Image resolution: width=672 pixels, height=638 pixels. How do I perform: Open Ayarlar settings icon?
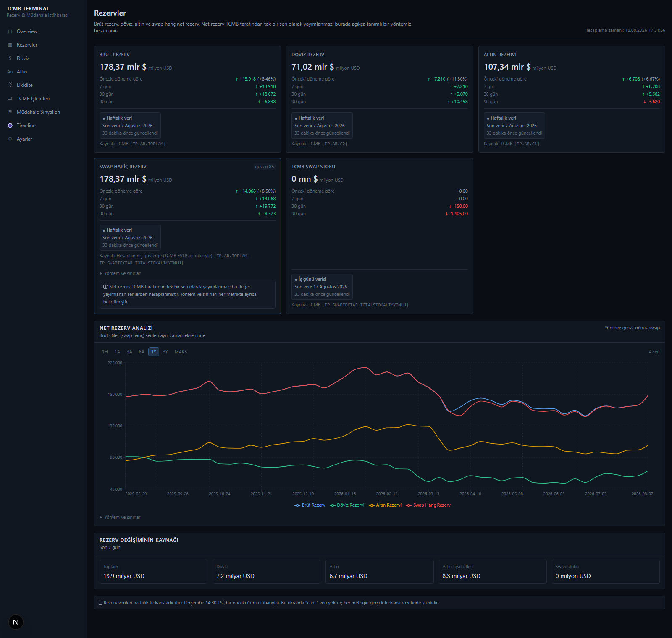[x=10, y=139]
